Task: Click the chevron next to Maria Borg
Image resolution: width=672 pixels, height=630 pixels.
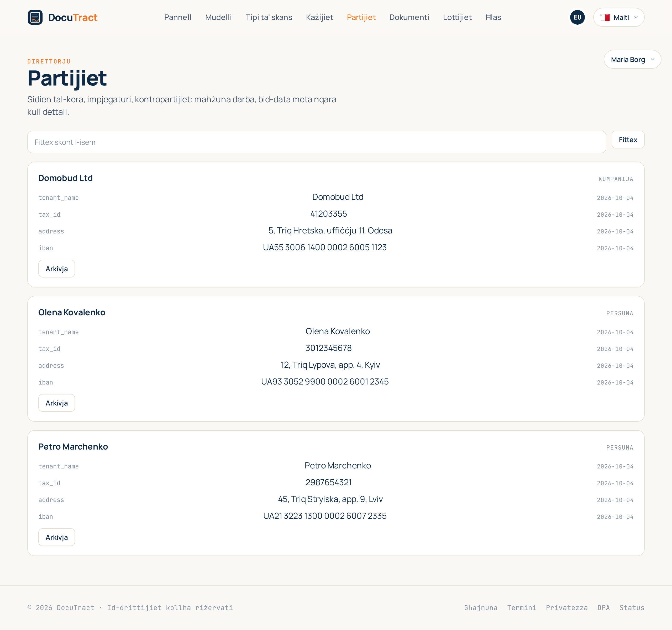Action: (x=652, y=60)
